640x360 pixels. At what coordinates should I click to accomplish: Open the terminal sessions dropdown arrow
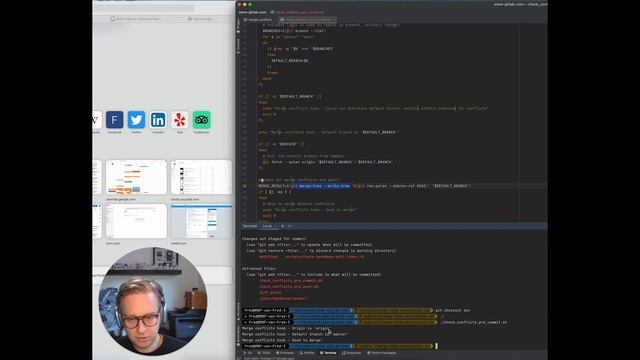[290, 226]
